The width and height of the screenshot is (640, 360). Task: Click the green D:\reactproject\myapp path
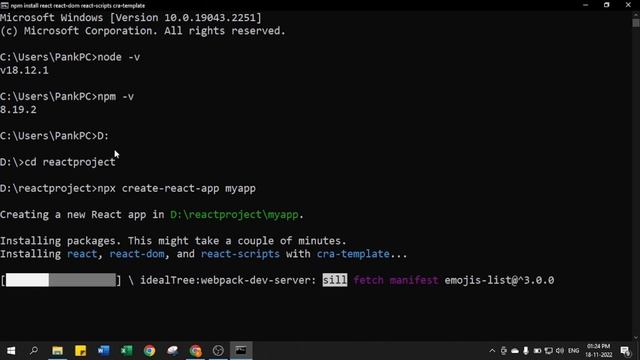[x=234, y=215]
